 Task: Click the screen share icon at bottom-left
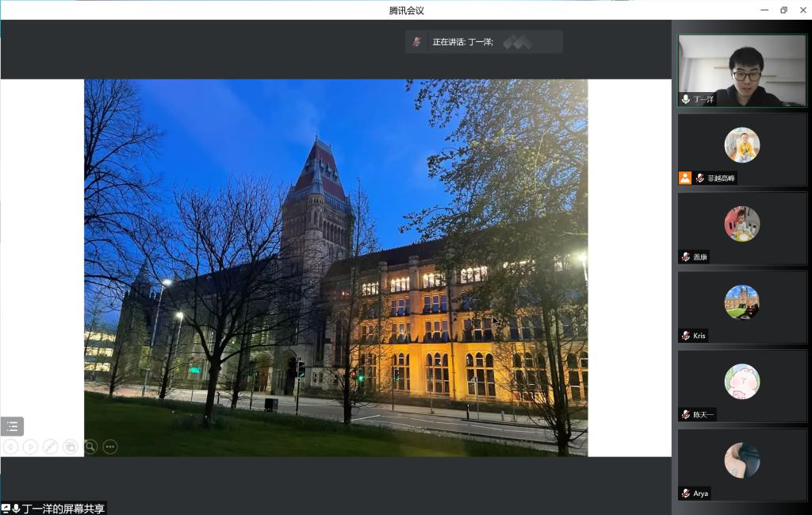coord(6,509)
